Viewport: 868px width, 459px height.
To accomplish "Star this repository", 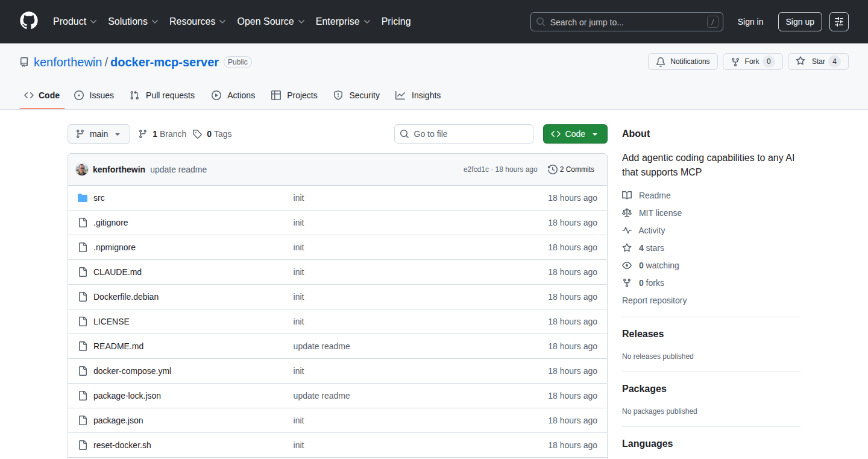I will coord(818,62).
